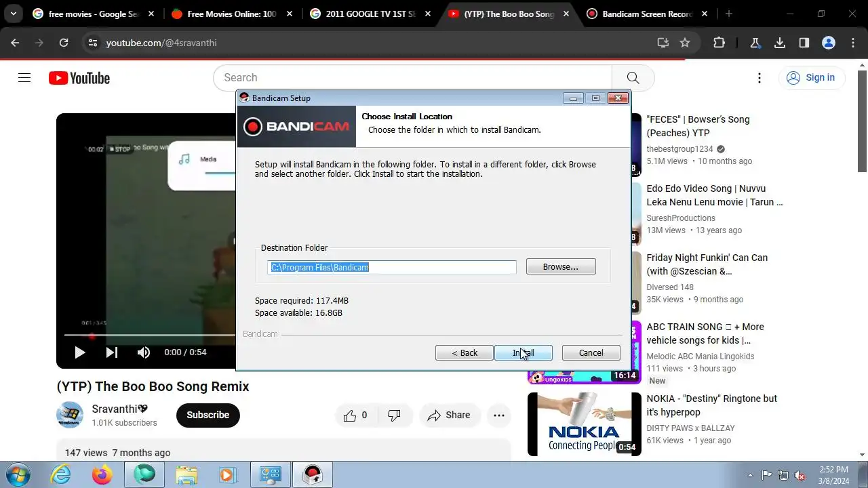Show hidden system tray icons
The image size is (868, 488).
point(750,475)
